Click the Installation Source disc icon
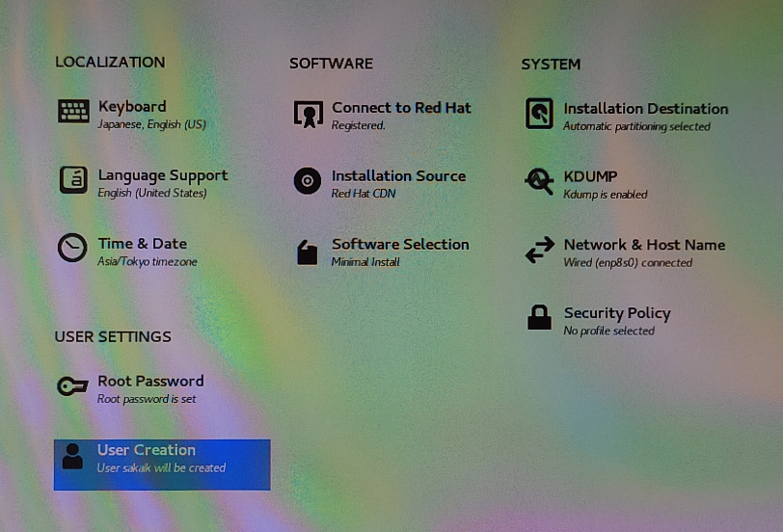The image size is (783, 532). pyautogui.click(x=307, y=180)
